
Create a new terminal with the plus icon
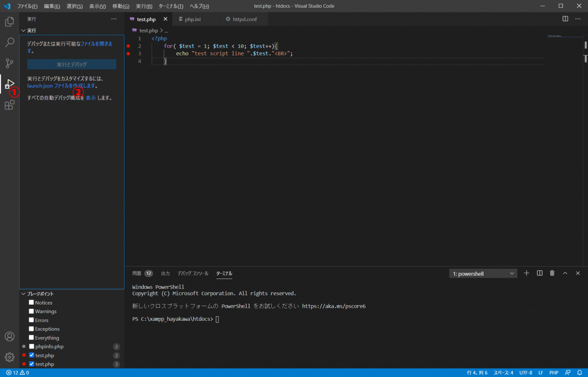[x=526, y=273]
